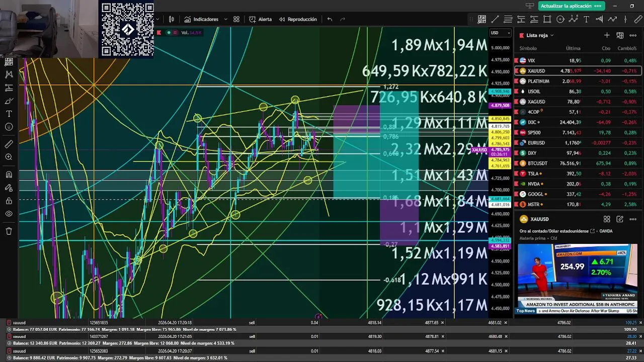644x362 pixels.
Task: Select USOIL row in the watchlist
Action: pyautogui.click(x=578, y=92)
